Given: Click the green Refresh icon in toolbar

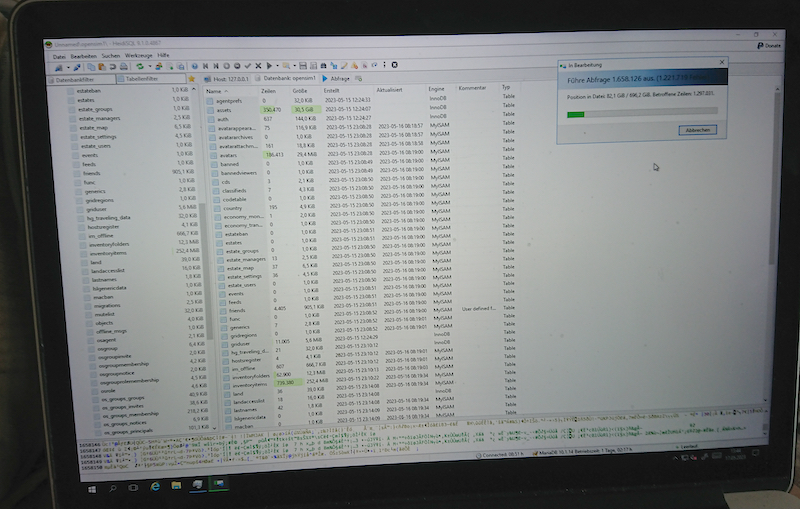Looking at the screenshot, I should click(x=138, y=66).
